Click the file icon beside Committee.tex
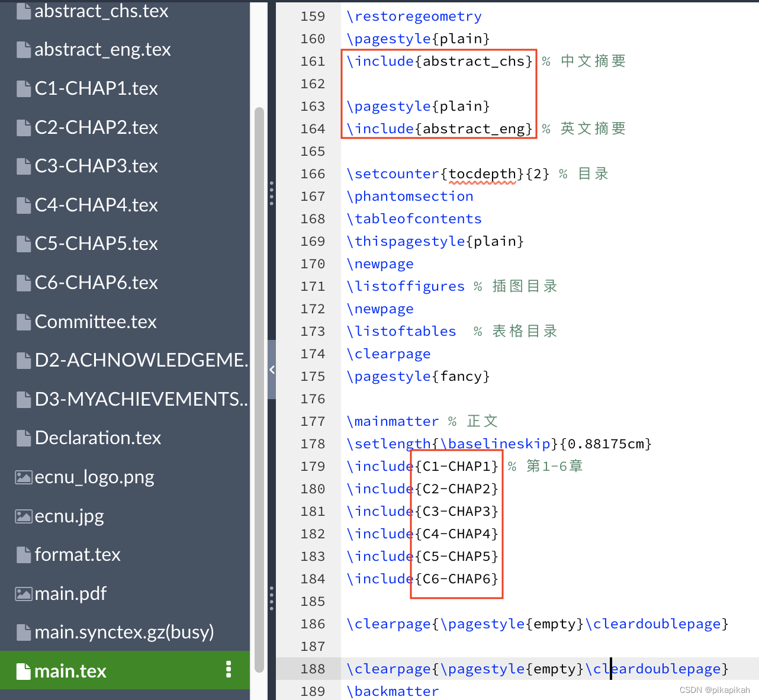 tap(24, 322)
